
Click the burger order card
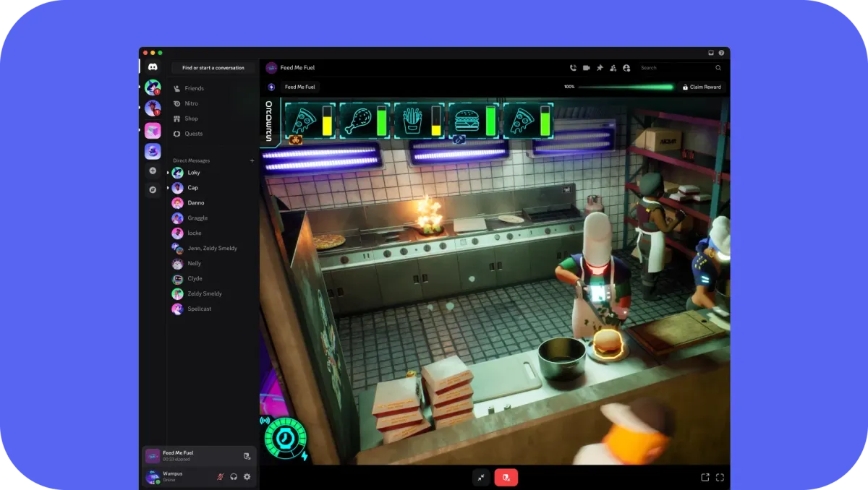(474, 120)
